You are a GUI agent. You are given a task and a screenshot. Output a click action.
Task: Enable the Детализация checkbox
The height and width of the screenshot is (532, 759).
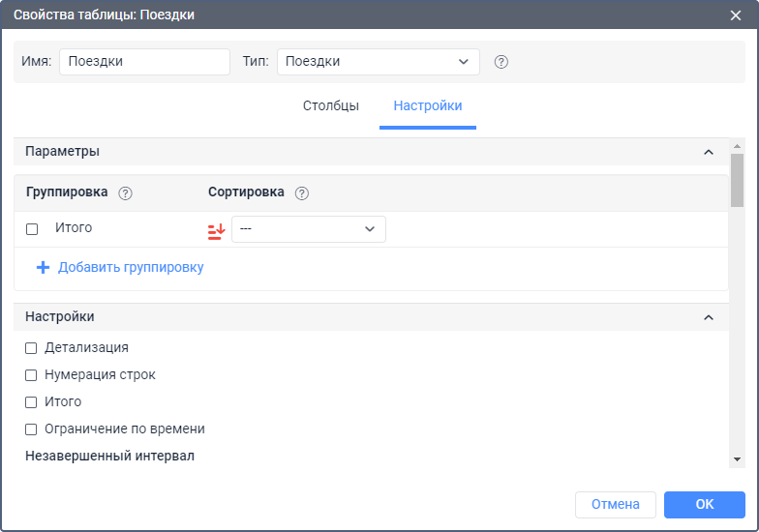click(x=31, y=347)
